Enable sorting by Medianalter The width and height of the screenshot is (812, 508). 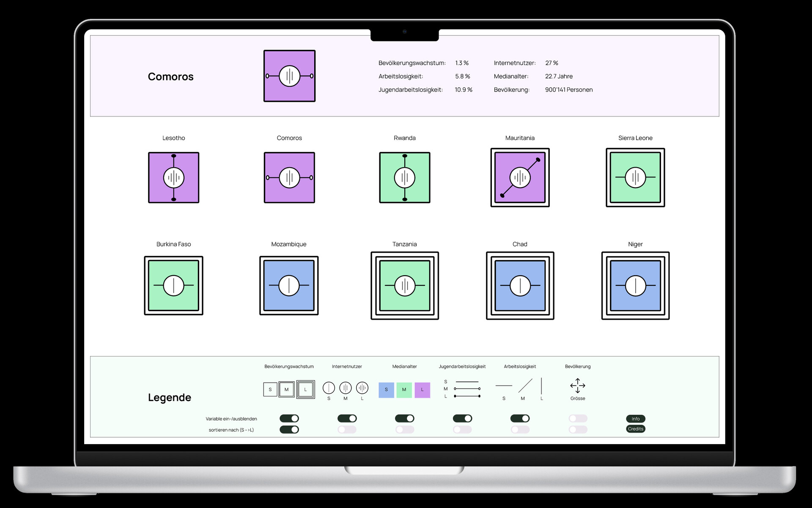click(x=405, y=429)
